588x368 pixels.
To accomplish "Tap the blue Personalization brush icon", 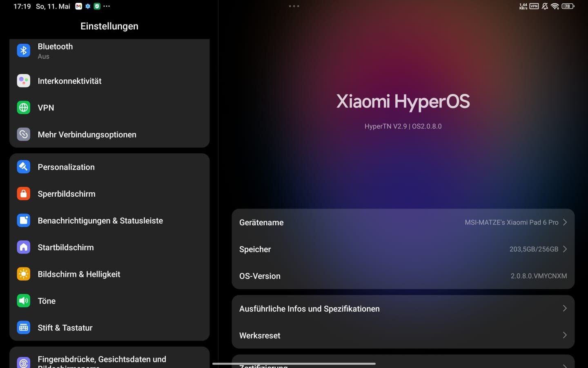I will (24, 167).
